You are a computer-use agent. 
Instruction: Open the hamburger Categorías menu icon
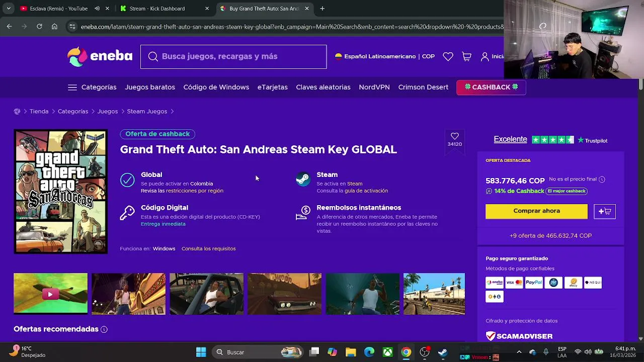(72, 87)
